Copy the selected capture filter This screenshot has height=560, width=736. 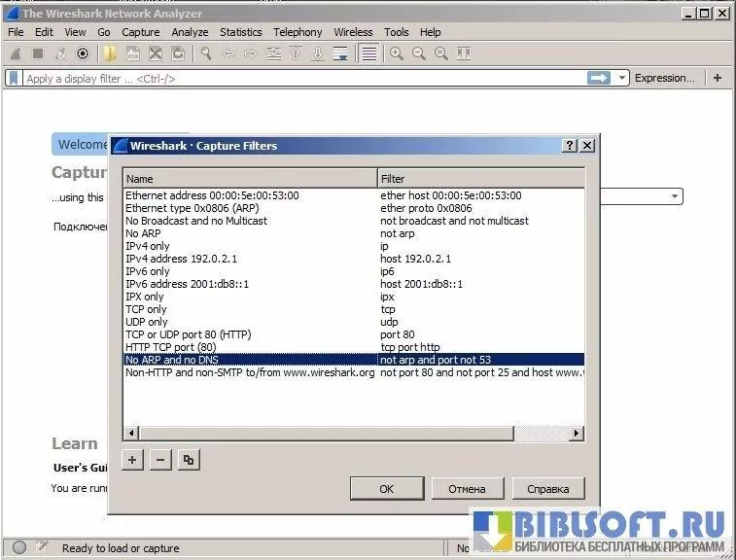pos(189,459)
